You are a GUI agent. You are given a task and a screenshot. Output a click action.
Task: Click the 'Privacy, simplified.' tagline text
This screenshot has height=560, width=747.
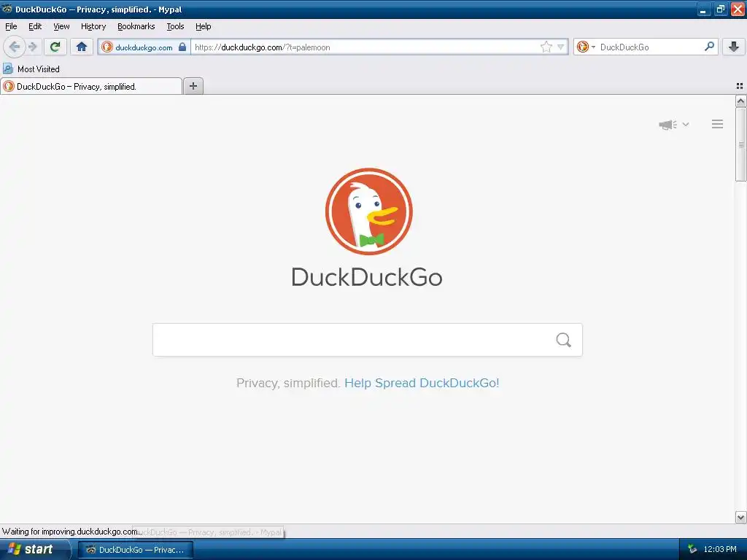(x=287, y=383)
